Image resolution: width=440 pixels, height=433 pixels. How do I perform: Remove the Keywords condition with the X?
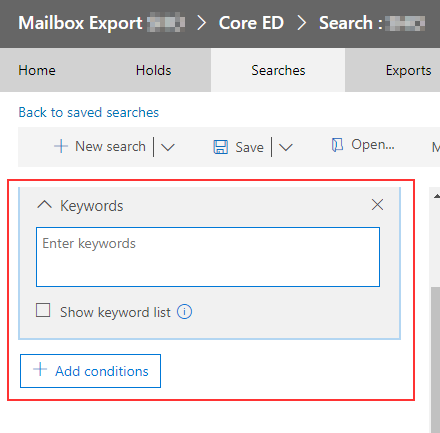click(x=377, y=205)
